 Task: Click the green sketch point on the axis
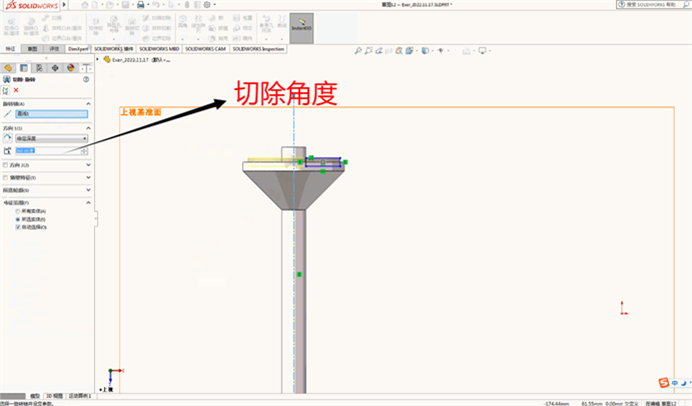click(x=299, y=274)
